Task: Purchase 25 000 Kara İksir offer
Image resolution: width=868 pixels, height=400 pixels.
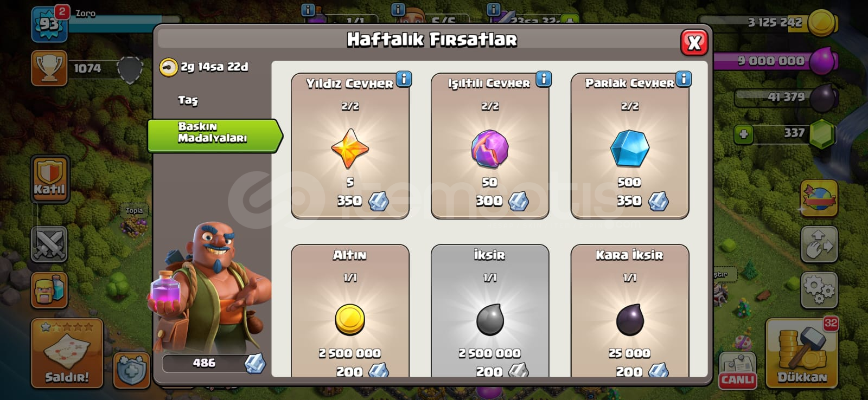Action: (630, 311)
